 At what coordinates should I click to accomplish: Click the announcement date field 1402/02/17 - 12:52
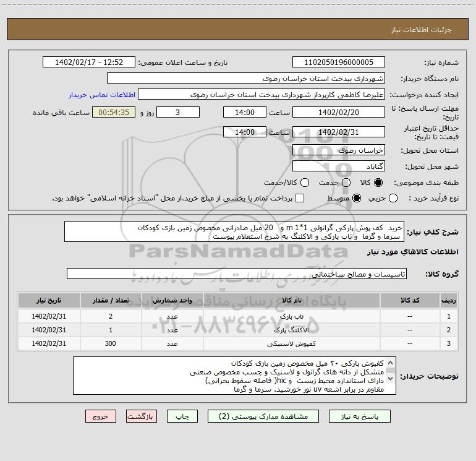click(89, 62)
